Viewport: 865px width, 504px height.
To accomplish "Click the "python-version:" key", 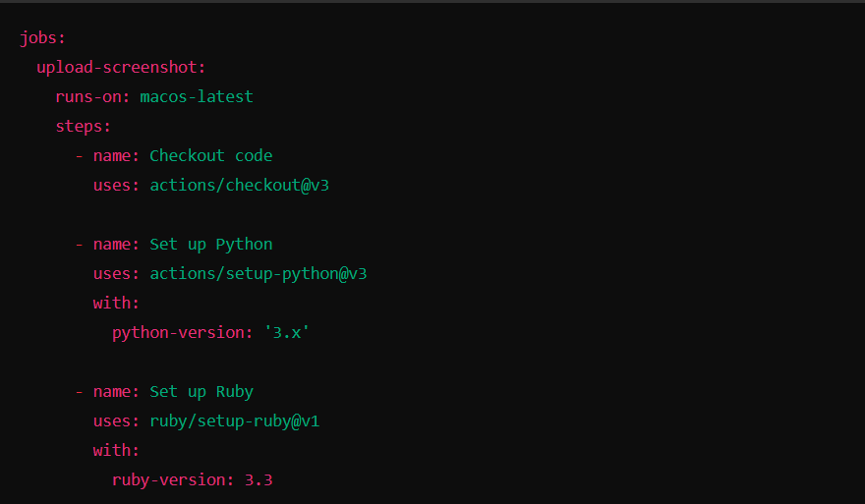I will pyautogui.click(x=182, y=332).
